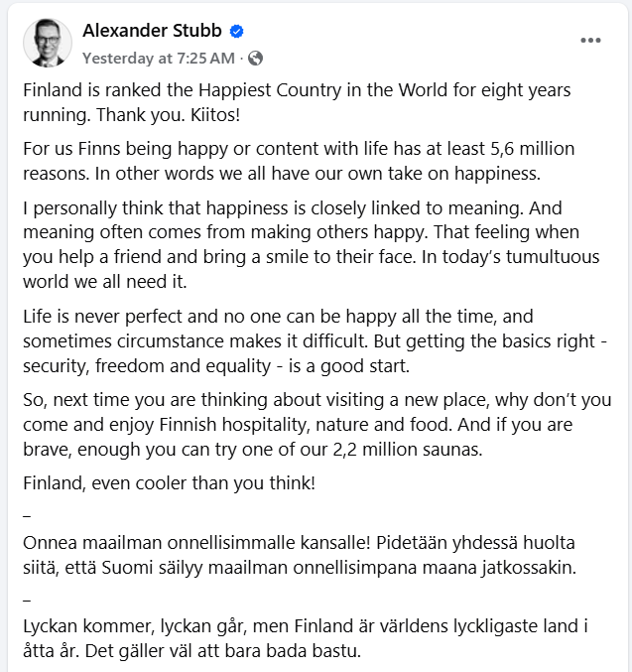This screenshot has width=632, height=672.
Task: Click the Finnish paragraph starting 'Onnea maailman'
Action: tap(298, 558)
